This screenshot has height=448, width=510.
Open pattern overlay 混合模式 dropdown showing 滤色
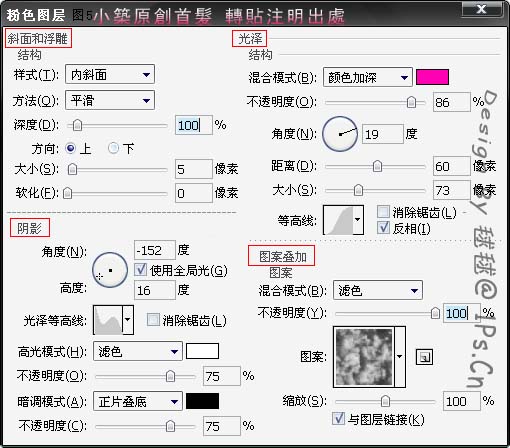click(378, 290)
